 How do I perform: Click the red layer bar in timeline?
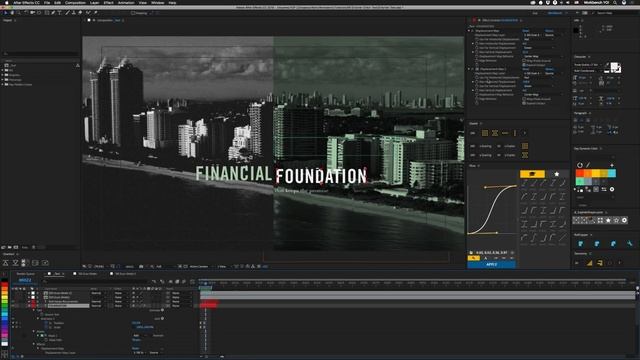[x=209, y=304]
